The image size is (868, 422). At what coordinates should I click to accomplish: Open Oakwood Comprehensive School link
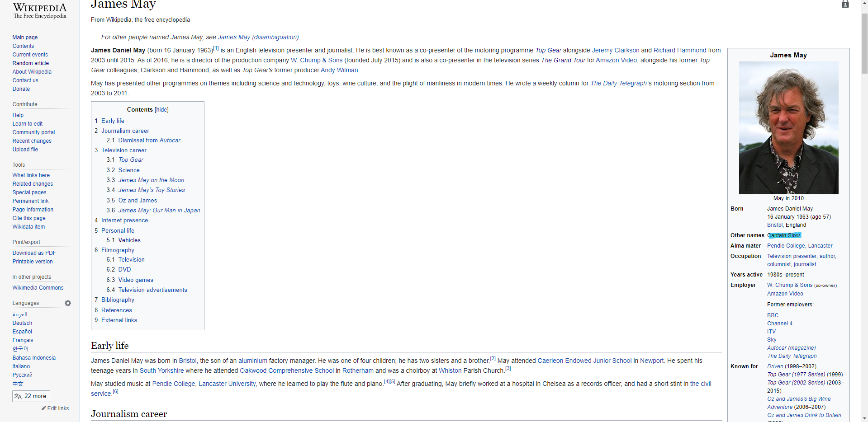(x=287, y=370)
